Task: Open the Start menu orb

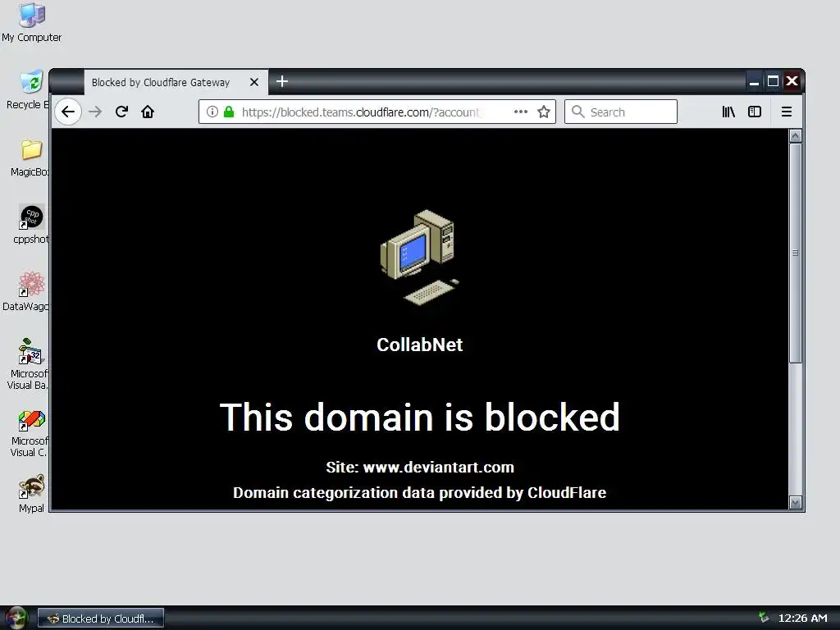Action: (16, 619)
